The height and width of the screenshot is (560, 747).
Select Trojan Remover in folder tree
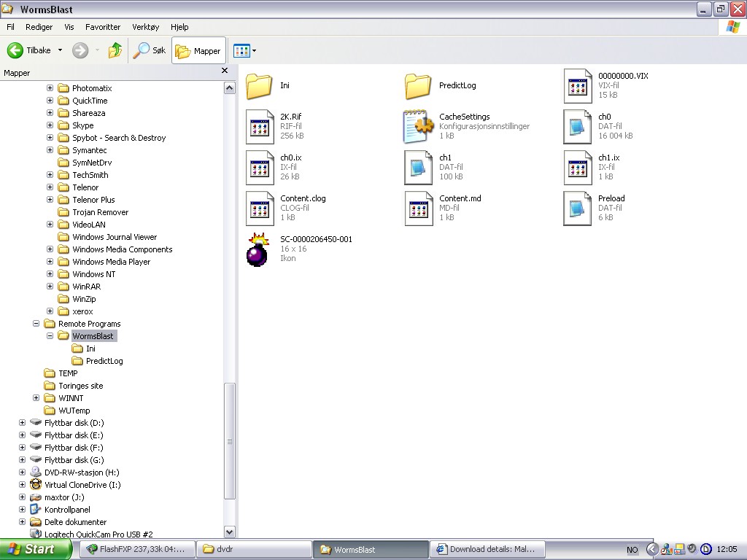click(x=100, y=212)
